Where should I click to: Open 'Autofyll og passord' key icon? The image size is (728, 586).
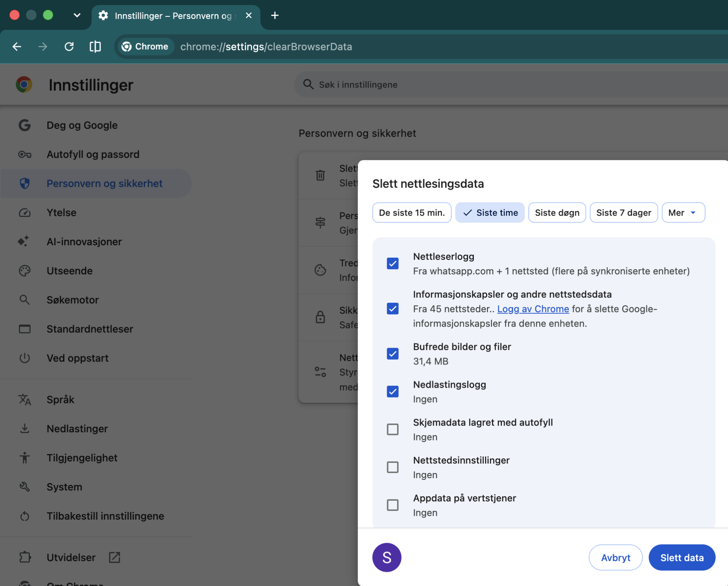(25, 155)
